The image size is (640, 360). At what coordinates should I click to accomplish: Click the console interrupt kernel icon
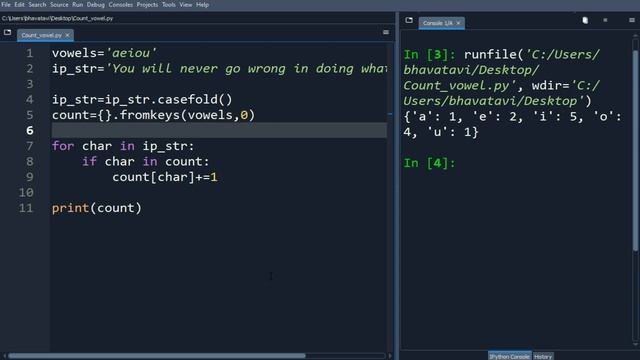605,20
